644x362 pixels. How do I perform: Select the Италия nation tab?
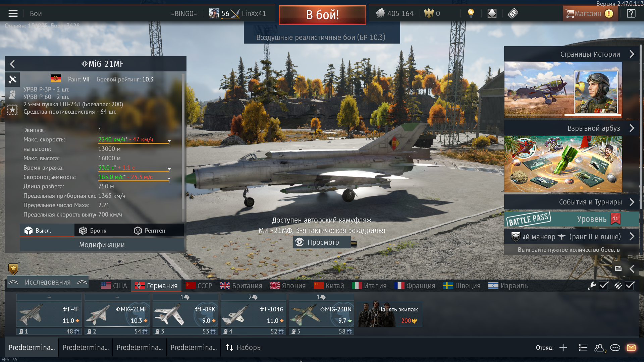[369, 286]
